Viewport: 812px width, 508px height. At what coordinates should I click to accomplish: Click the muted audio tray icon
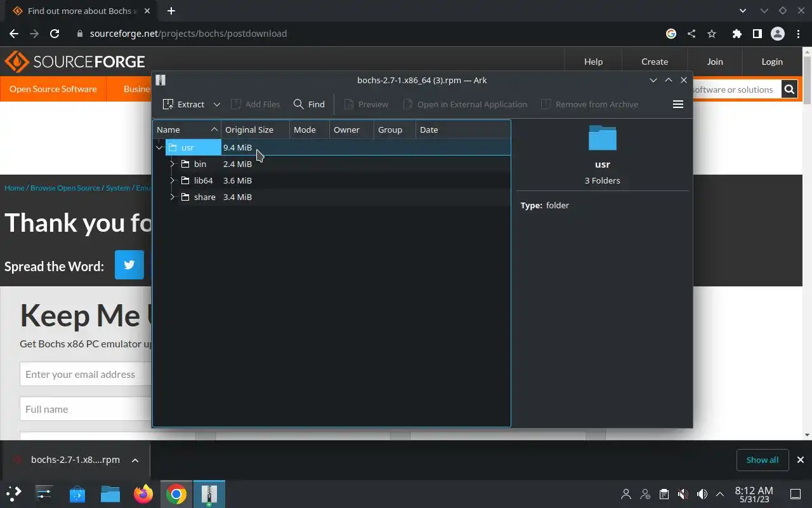coord(683,494)
